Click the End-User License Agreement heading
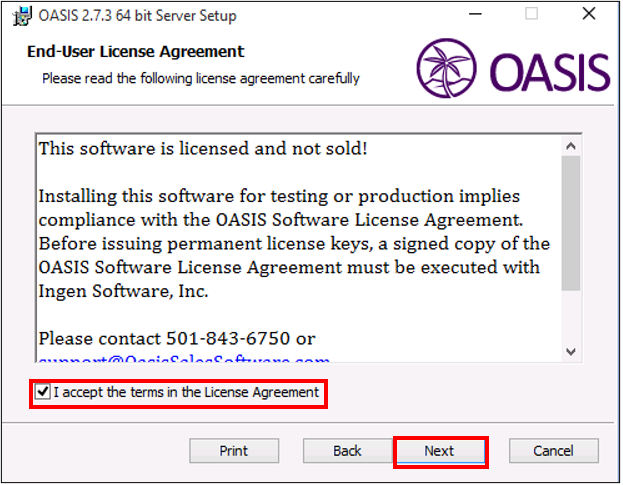The image size is (623, 485). point(135,52)
